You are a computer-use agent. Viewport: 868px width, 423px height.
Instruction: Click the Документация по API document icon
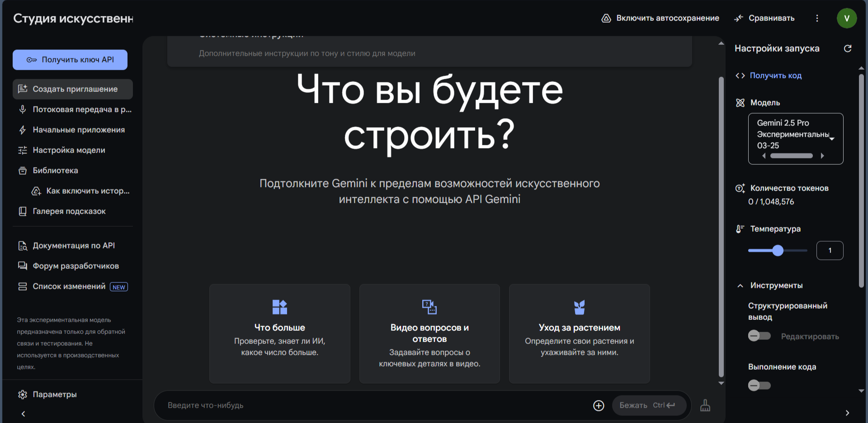point(23,246)
